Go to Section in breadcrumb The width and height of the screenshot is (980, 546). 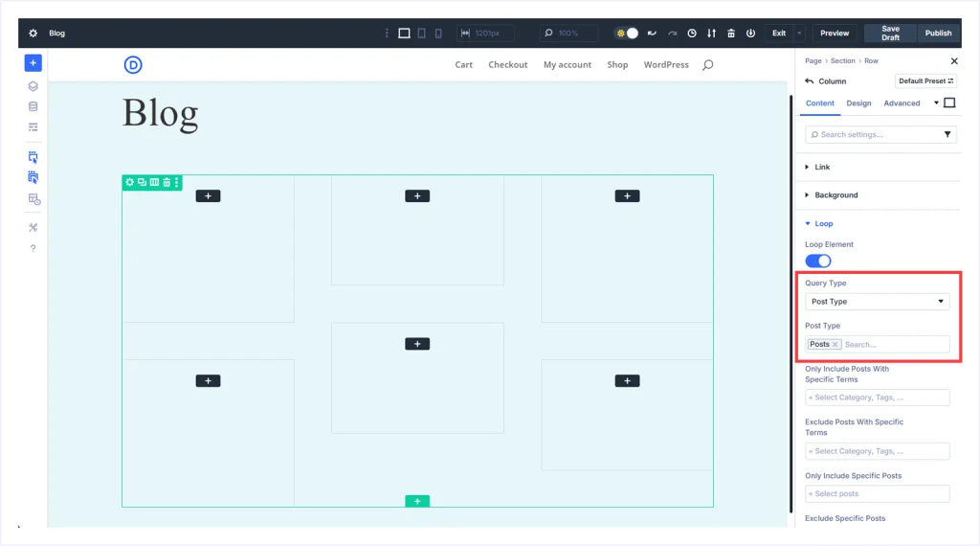point(842,60)
